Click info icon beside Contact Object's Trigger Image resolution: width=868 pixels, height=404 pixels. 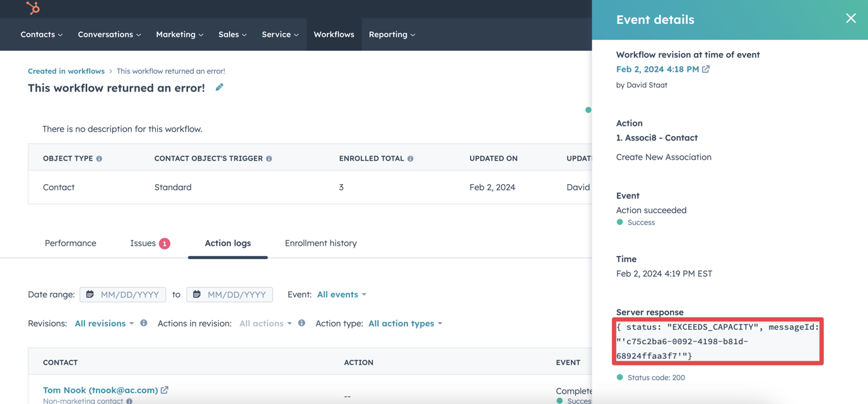point(269,159)
